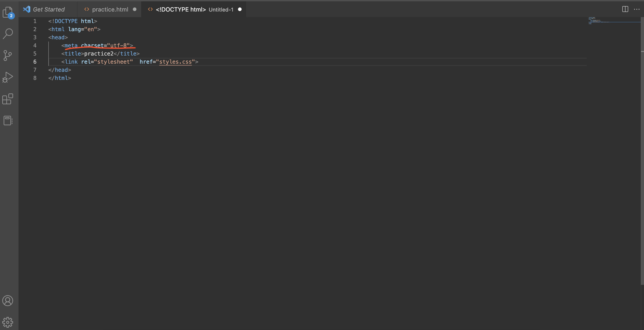
Task: Click line number 4 in the gutter
Action: [x=35, y=45]
